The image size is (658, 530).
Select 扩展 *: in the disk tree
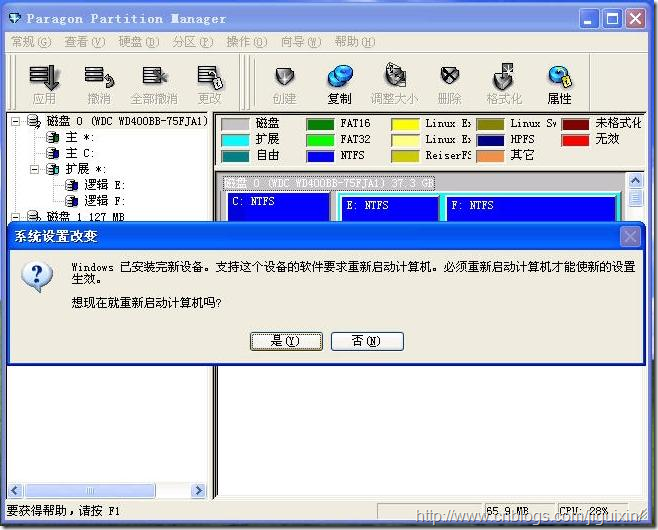pyautogui.click(x=86, y=169)
